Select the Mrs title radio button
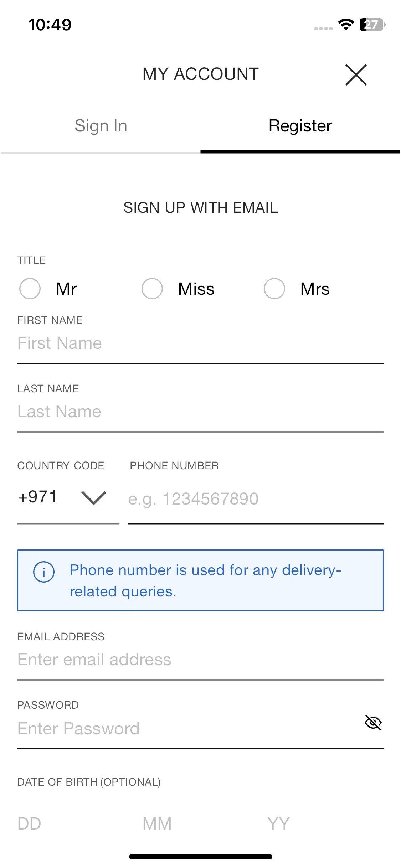The width and height of the screenshot is (401, 868). click(x=274, y=289)
